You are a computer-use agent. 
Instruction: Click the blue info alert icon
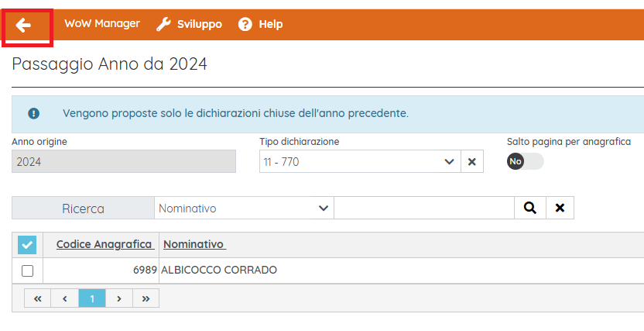34,113
